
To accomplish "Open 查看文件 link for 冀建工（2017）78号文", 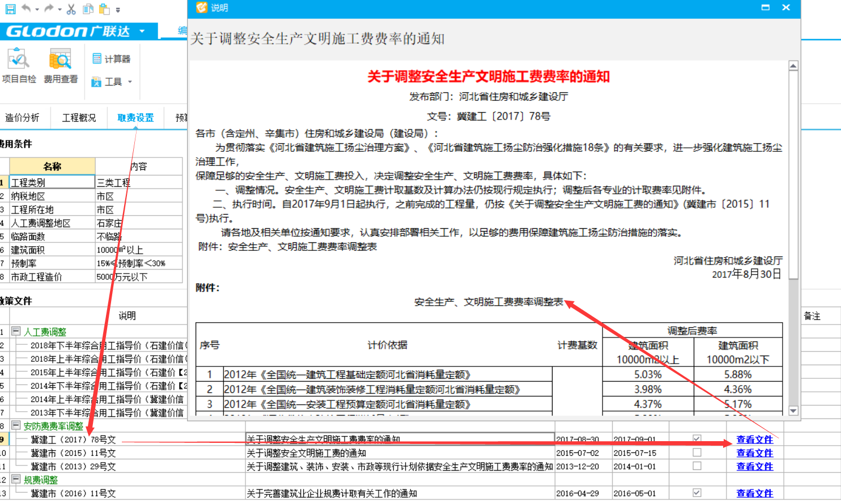I will [x=754, y=439].
